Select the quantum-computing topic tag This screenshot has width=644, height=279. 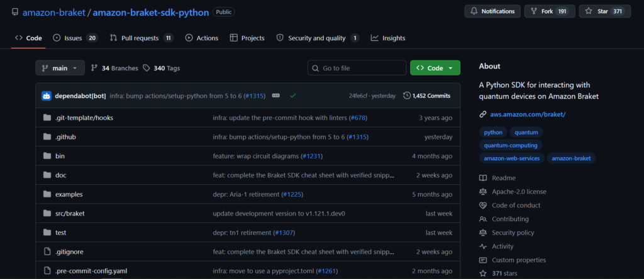511,145
